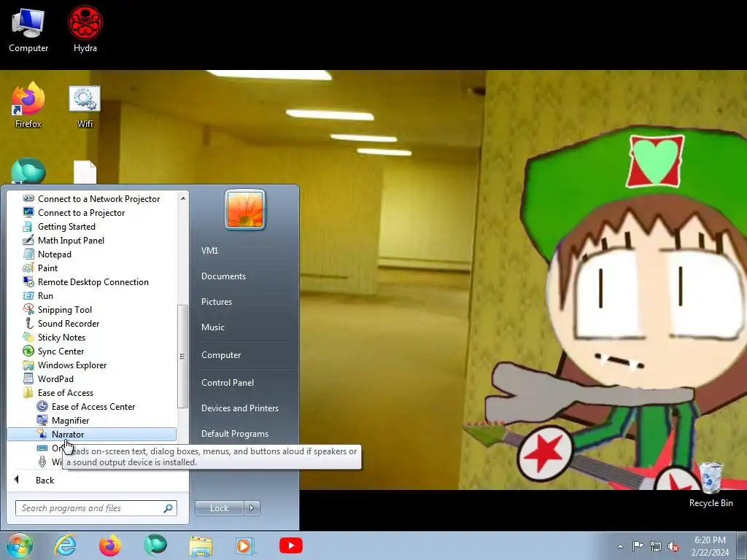Click the Sticky Notes icon
This screenshot has height=560, width=747.
28,337
